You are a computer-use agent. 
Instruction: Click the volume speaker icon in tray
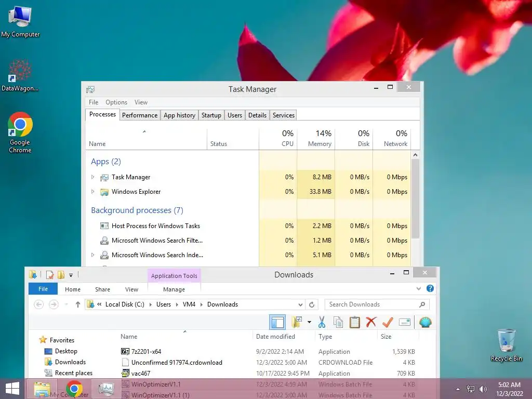coord(483,389)
